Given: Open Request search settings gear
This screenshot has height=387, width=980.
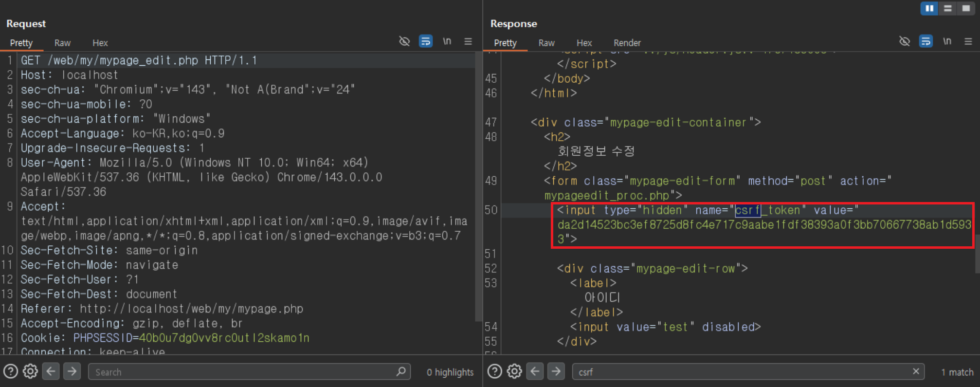Looking at the screenshot, I should tap(30, 371).
